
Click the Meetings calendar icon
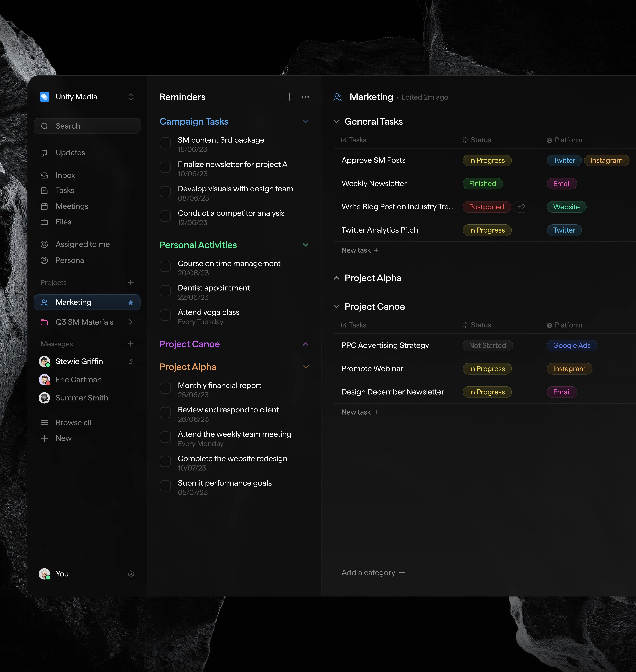[44, 206]
